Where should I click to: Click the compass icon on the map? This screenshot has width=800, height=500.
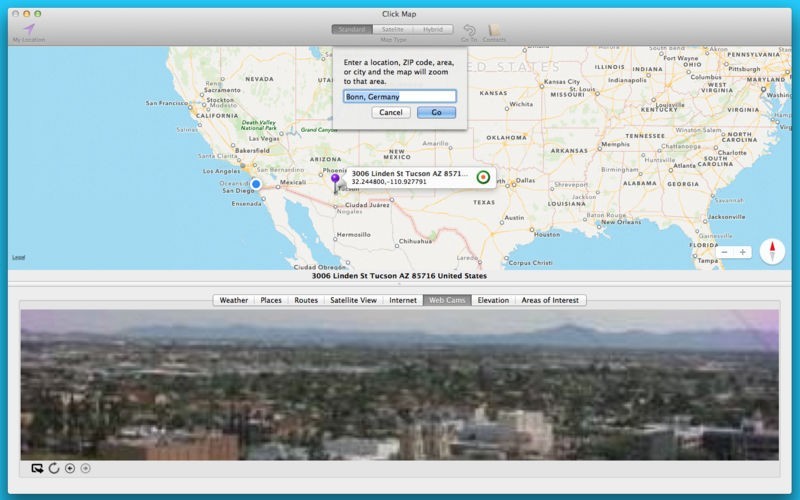tap(772, 251)
